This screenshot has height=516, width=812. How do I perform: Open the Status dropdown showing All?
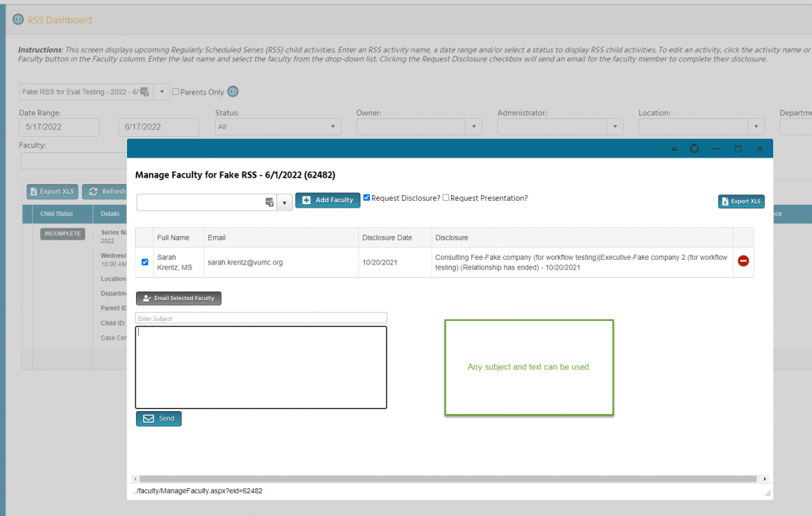pyautogui.click(x=278, y=126)
